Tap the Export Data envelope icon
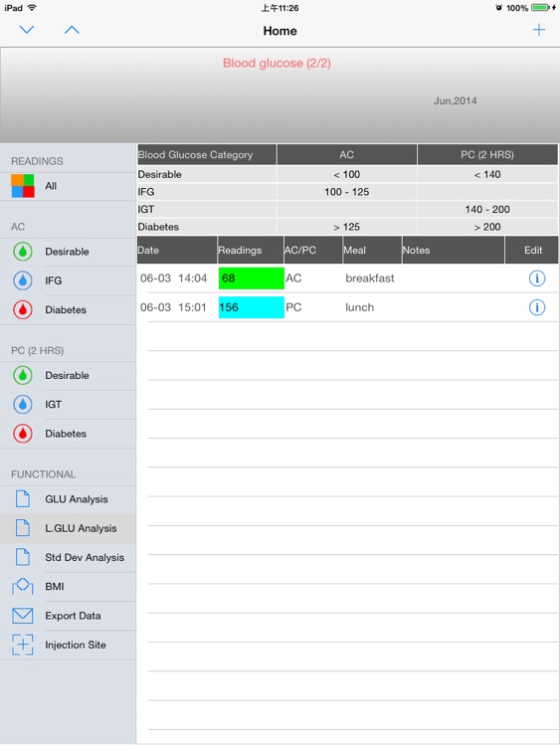The height and width of the screenshot is (746, 560). tap(22, 616)
